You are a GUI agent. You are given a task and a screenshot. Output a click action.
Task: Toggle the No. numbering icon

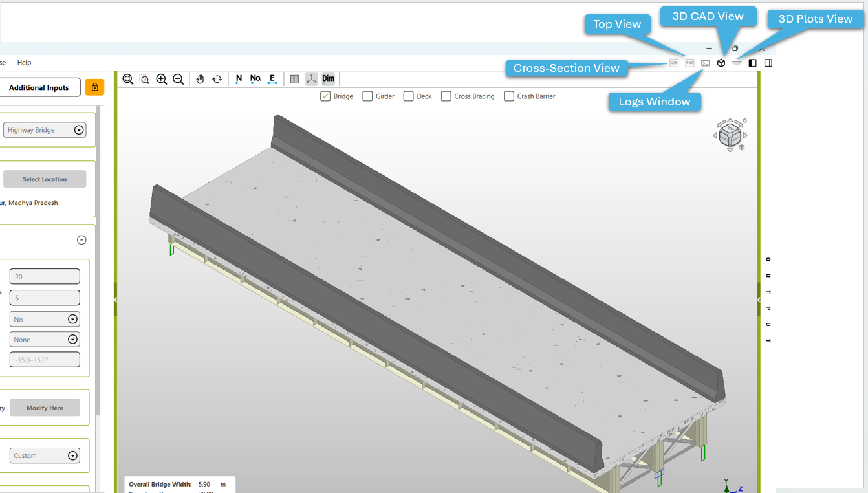click(x=255, y=79)
